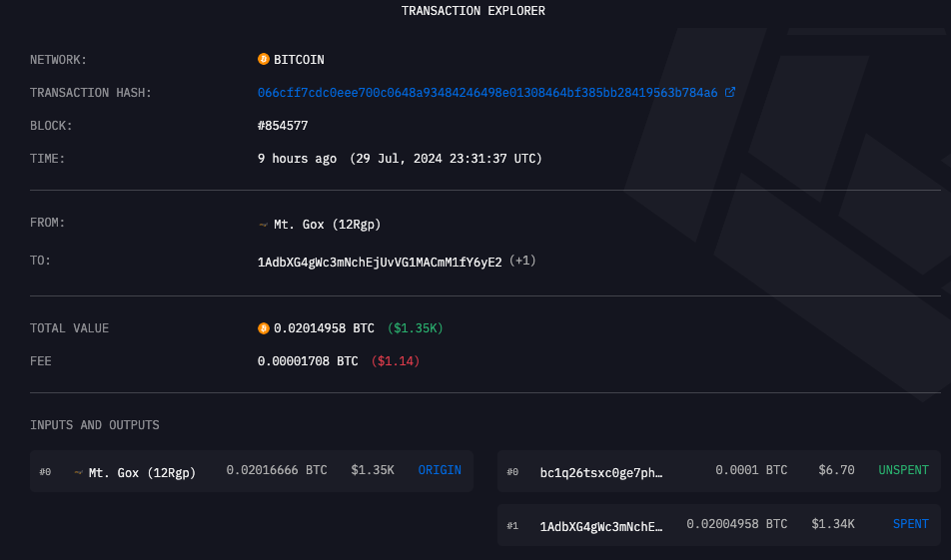
Task: Click the ORIGIN status on input #0
Action: click(x=440, y=470)
